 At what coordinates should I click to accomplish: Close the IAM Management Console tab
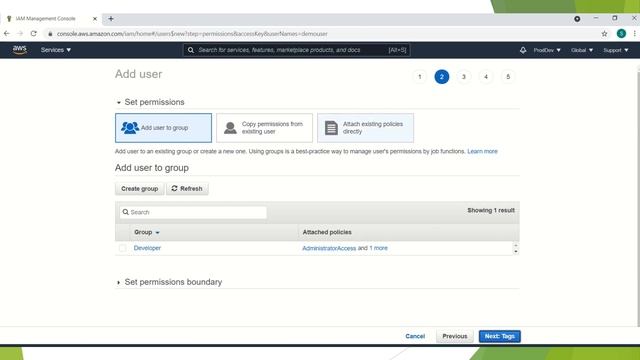95,19
